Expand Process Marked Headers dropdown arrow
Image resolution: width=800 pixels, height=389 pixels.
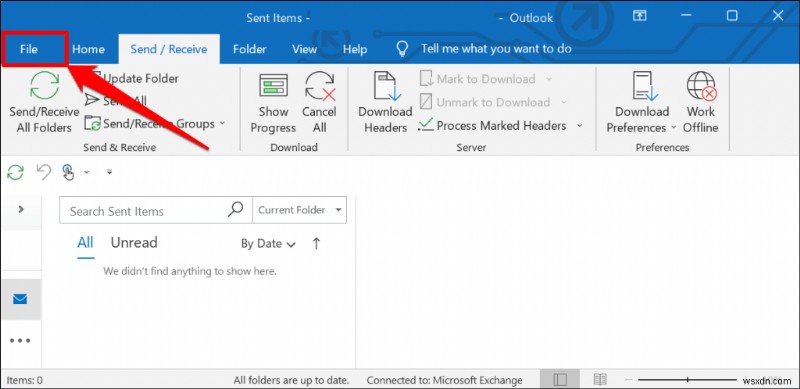580,126
